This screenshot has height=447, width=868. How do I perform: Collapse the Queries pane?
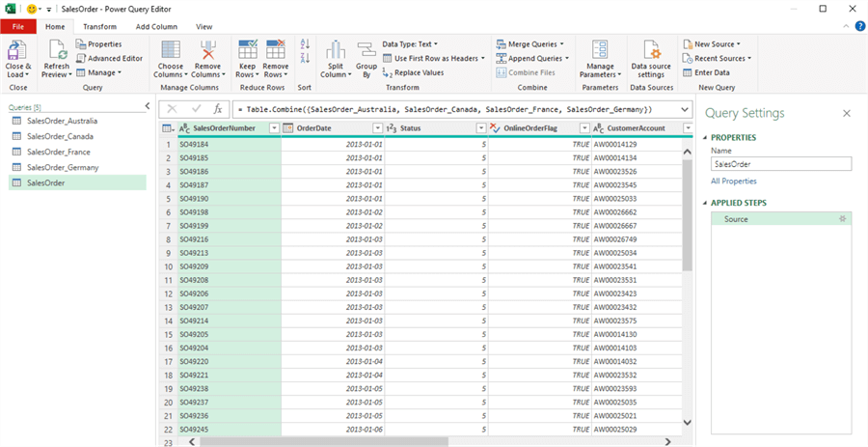[x=148, y=105]
